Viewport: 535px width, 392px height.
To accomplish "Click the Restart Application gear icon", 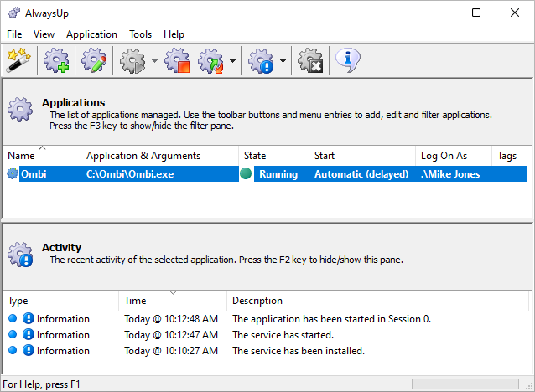I will (210, 61).
